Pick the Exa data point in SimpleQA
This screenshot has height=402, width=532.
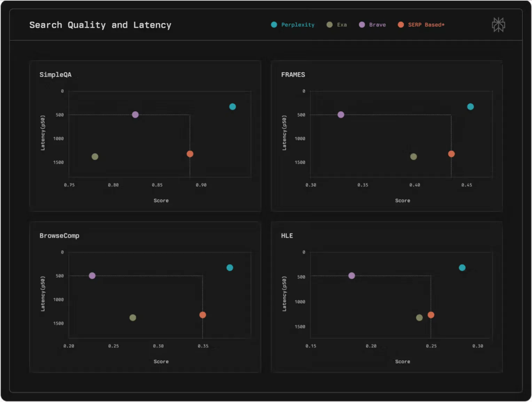[95, 157]
